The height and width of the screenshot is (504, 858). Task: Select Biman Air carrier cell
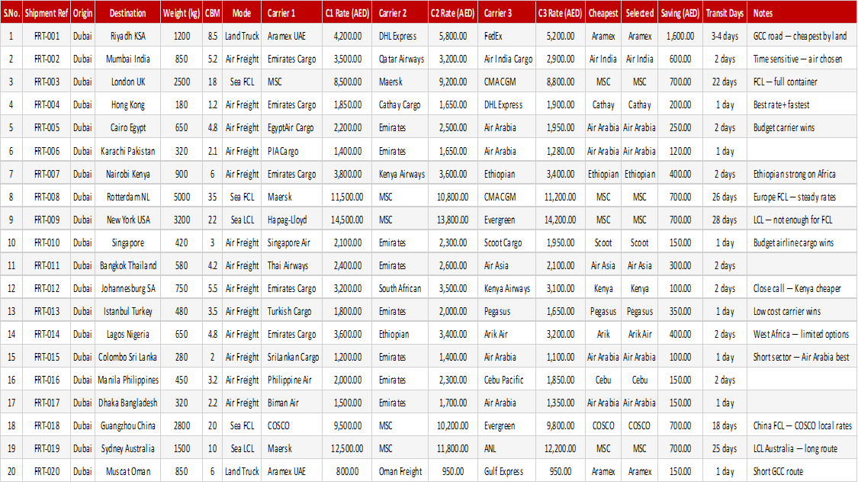coord(291,403)
